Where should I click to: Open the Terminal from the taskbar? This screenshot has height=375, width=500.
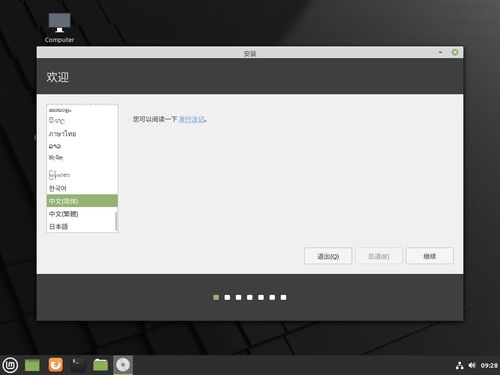point(78,365)
